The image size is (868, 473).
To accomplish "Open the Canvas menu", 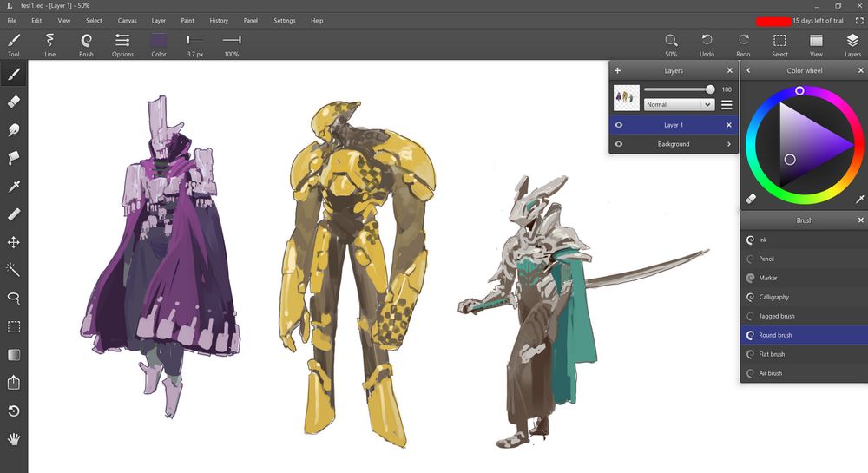I will click(x=127, y=21).
